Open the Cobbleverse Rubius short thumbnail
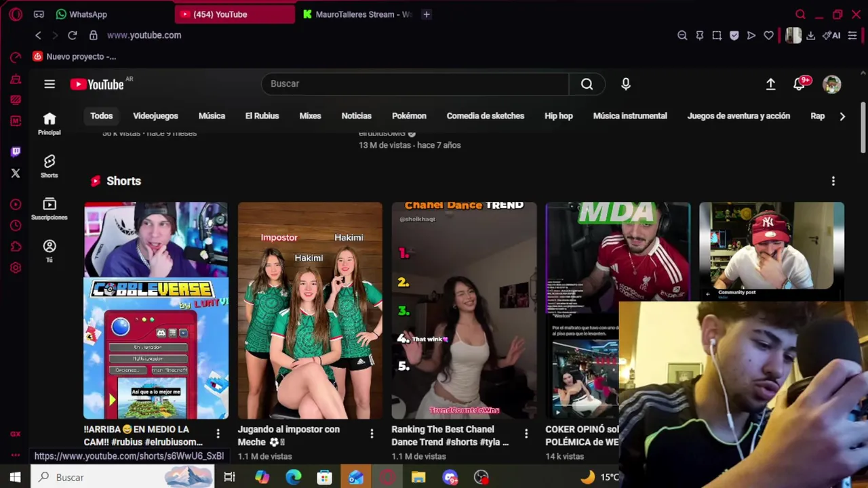The width and height of the screenshot is (868, 488). pyautogui.click(x=156, y=310)
